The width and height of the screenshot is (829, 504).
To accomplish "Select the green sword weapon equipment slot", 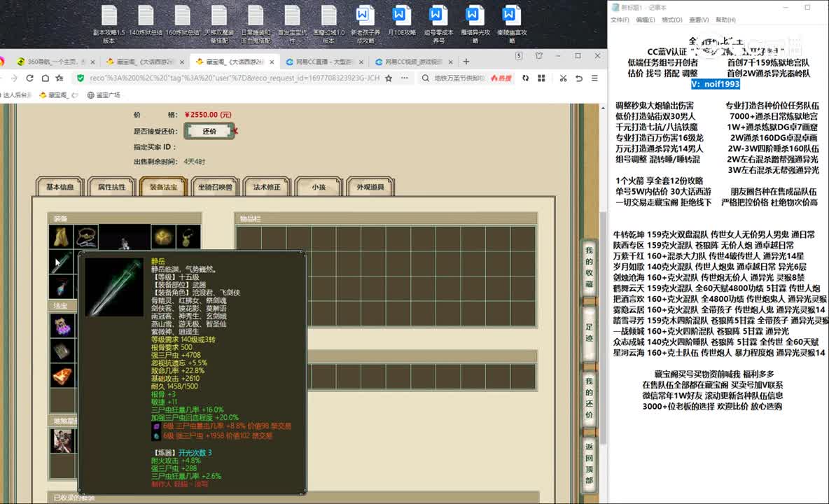I will [62, 262].
